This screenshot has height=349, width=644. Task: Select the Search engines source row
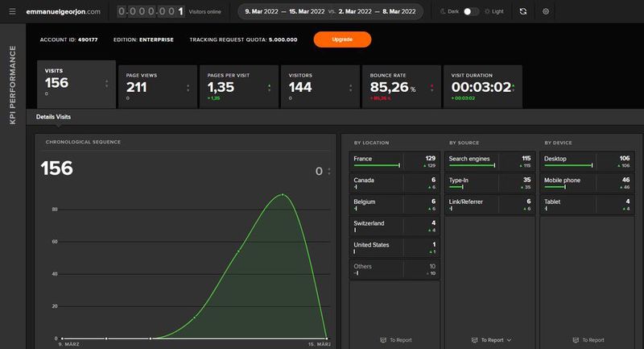[489, 161]
